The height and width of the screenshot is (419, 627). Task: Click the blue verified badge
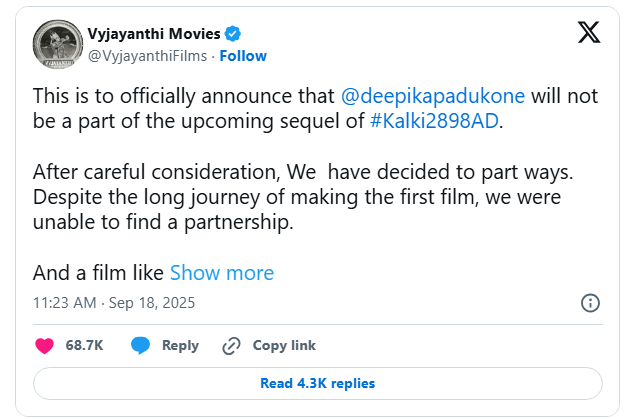coord(233,34)
